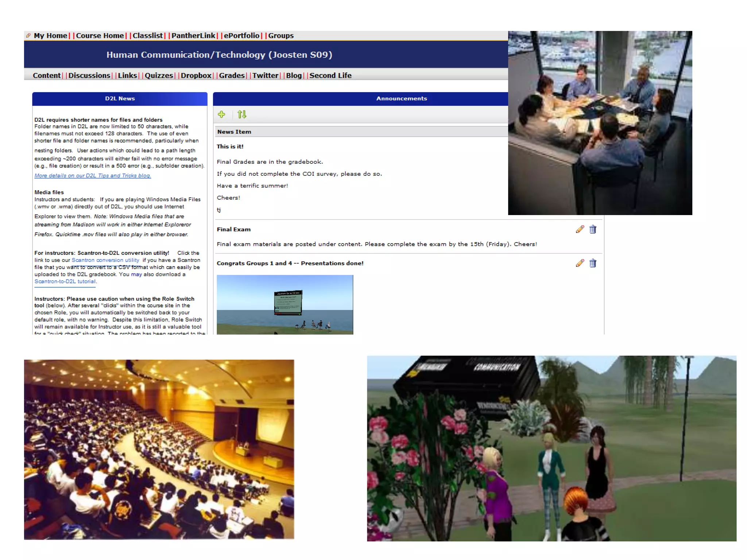Click the News Item column header
747x560 pixels.
click(234, 132)
